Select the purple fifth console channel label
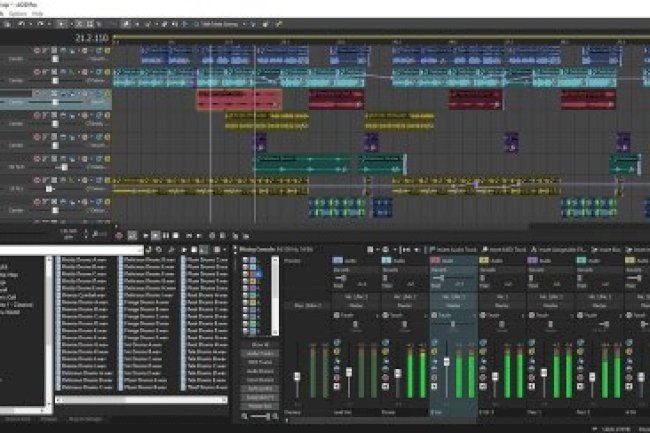 click(533, 260)
